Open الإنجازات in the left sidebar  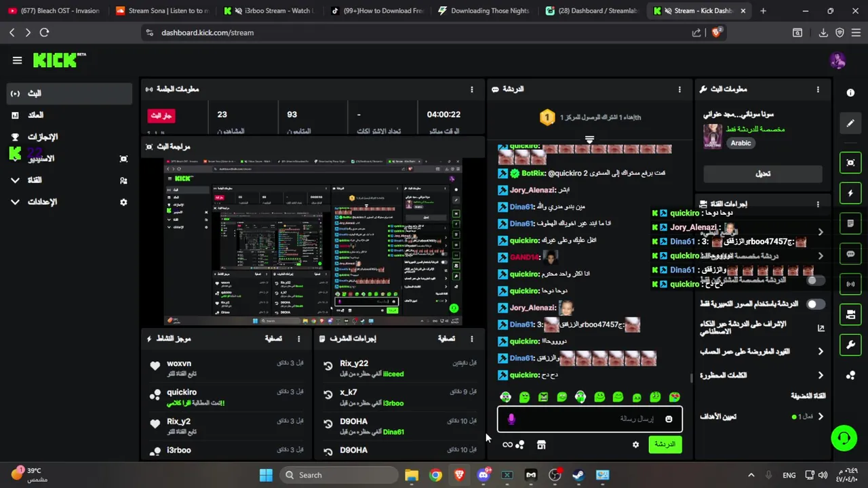68,137
